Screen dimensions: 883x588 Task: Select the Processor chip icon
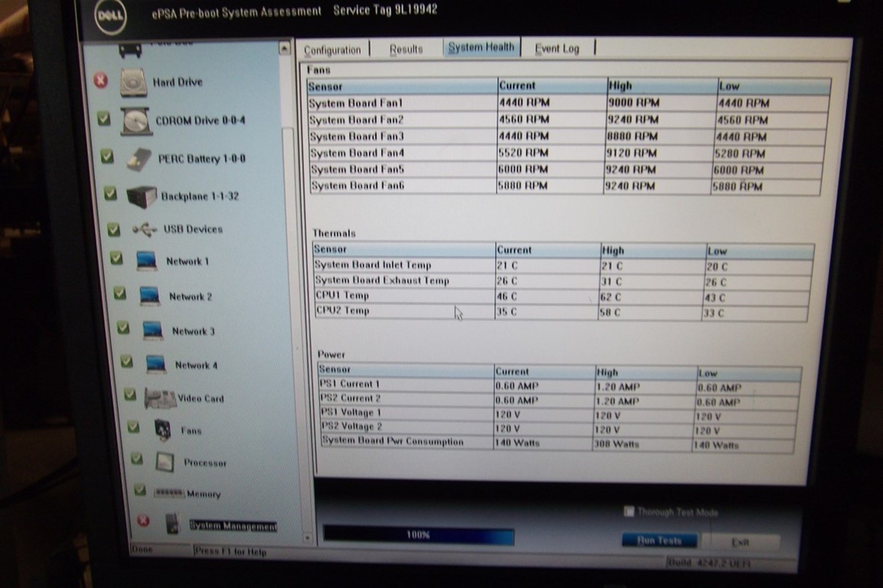(165, 462)
